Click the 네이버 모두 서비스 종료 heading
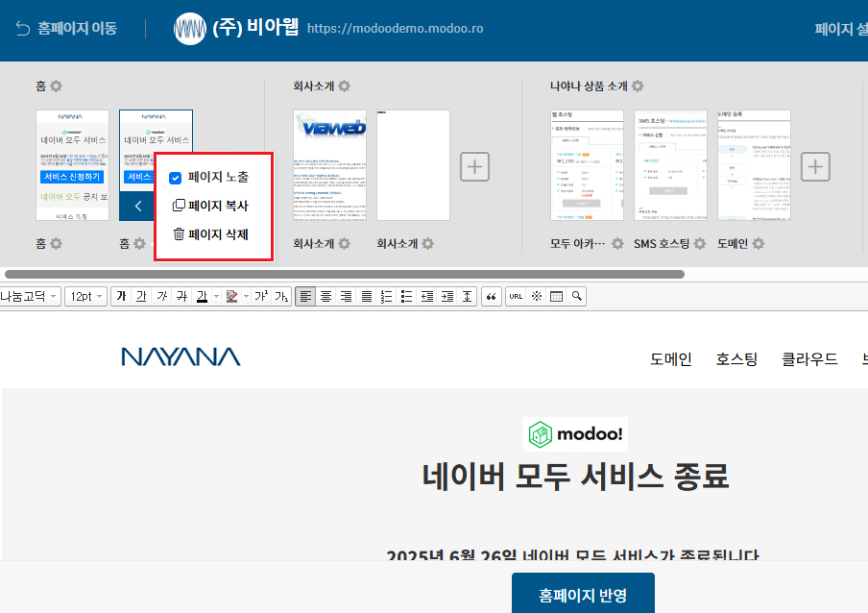Screen dimensions: 868x613 click(x=575, y=477)
